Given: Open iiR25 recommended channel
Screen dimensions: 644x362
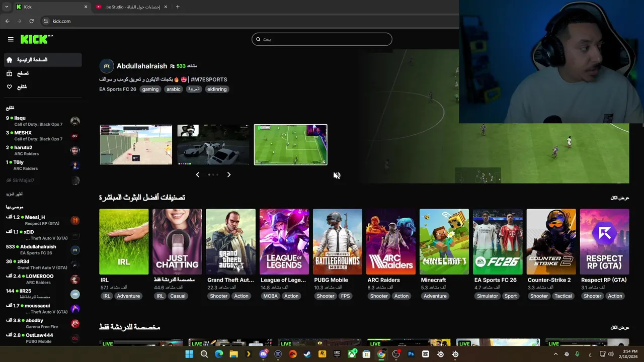Looking at the screenshot, I should [x=42, y=294].
